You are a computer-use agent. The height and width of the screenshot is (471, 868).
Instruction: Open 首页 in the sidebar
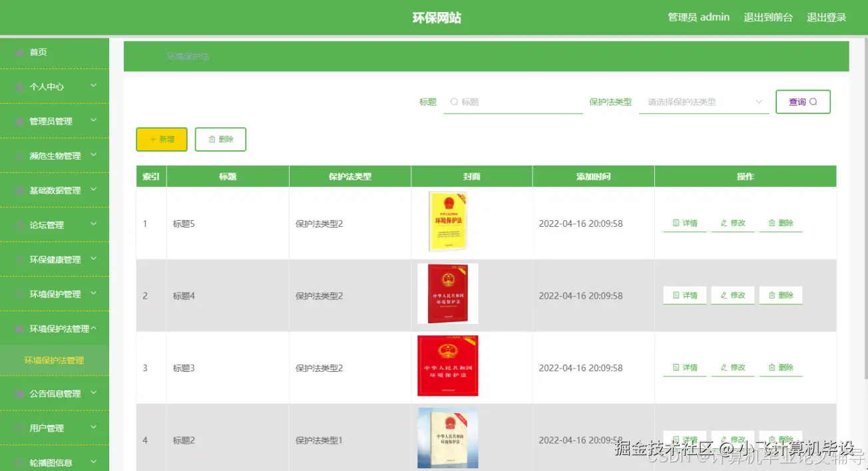point(55,52)
